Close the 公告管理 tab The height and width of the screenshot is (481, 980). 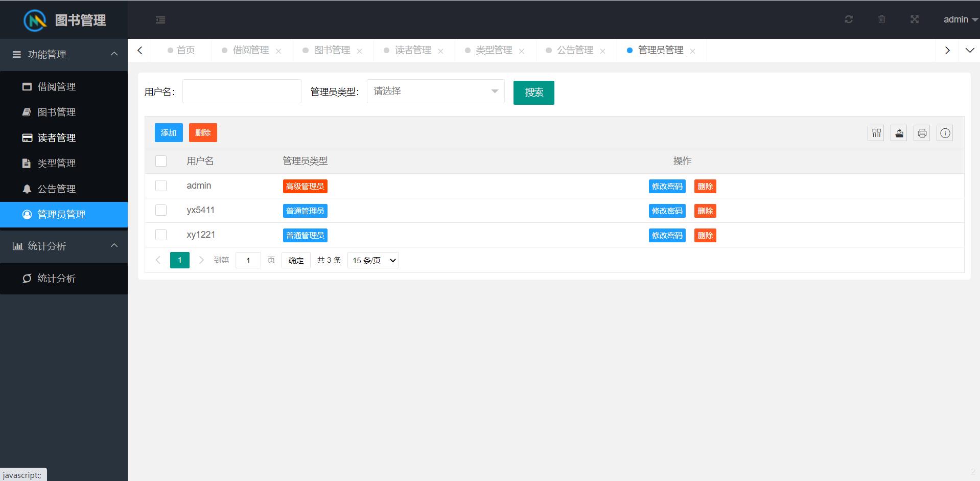[x=603, y=51]
